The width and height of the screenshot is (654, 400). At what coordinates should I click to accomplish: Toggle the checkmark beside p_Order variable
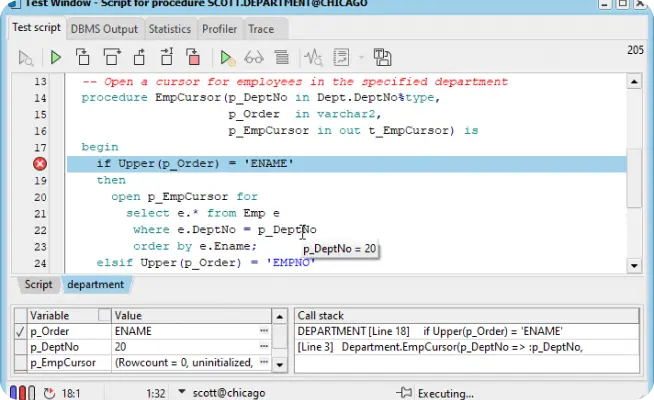pyautogui.click(x=20, y=330)
